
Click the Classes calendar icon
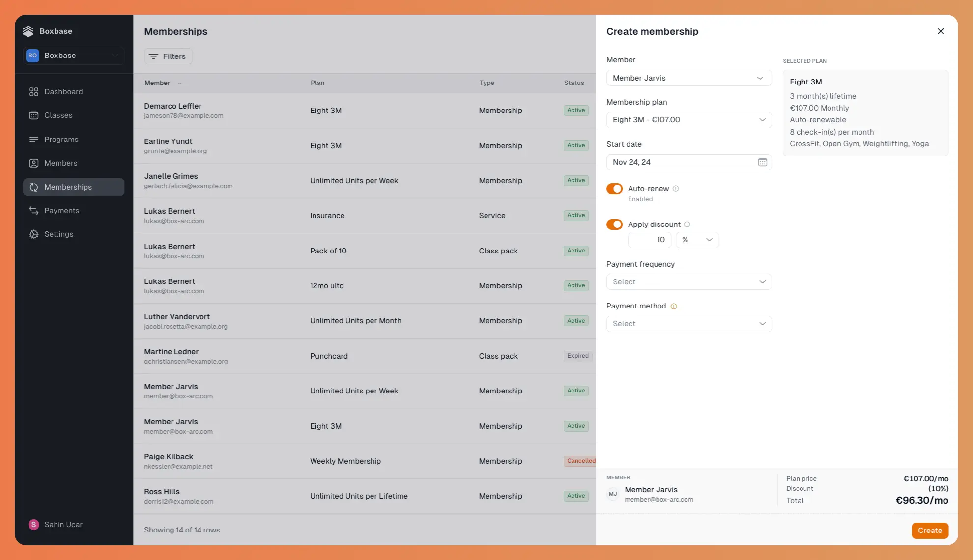click(33, 115)
